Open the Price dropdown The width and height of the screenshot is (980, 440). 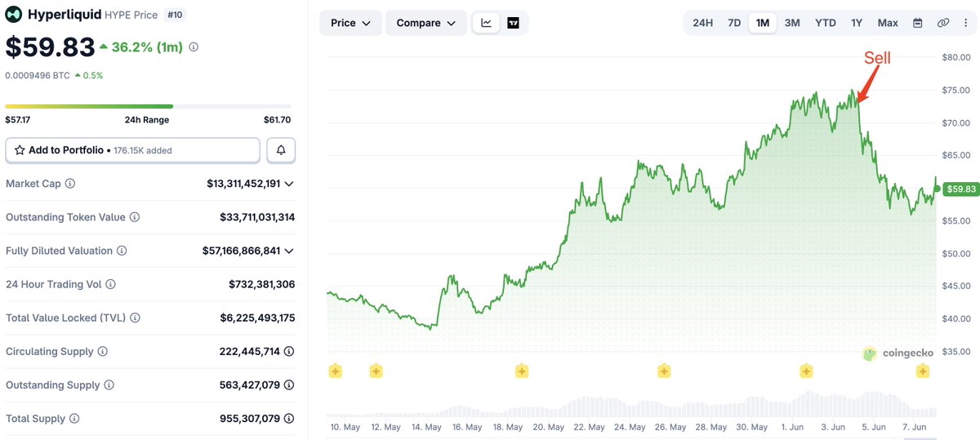point(350,23)
